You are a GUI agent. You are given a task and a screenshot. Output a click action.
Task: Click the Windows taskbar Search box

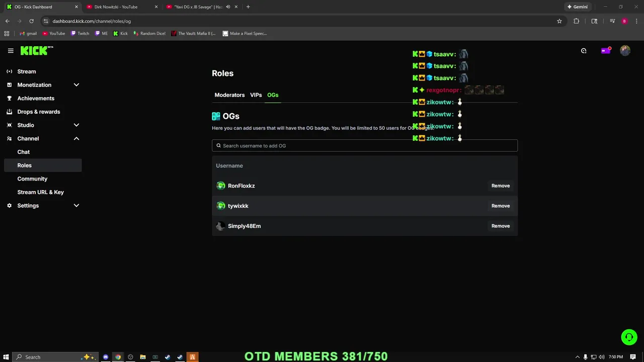pos(54,357)
